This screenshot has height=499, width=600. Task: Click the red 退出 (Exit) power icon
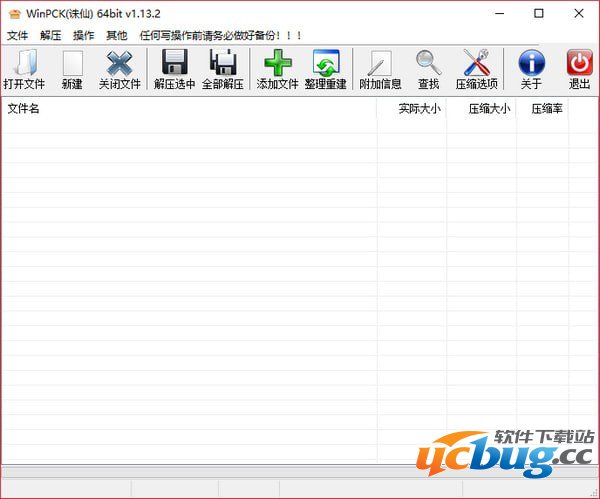tap(579, 64)
